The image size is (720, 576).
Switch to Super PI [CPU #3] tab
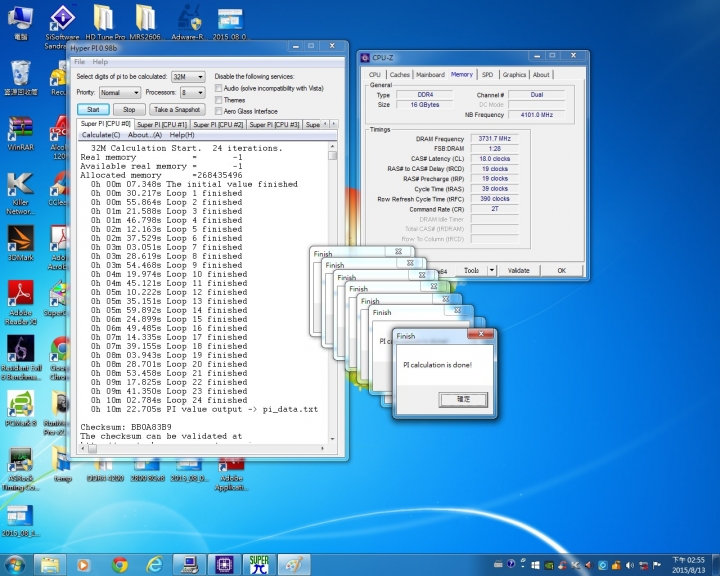click(274, 124)
